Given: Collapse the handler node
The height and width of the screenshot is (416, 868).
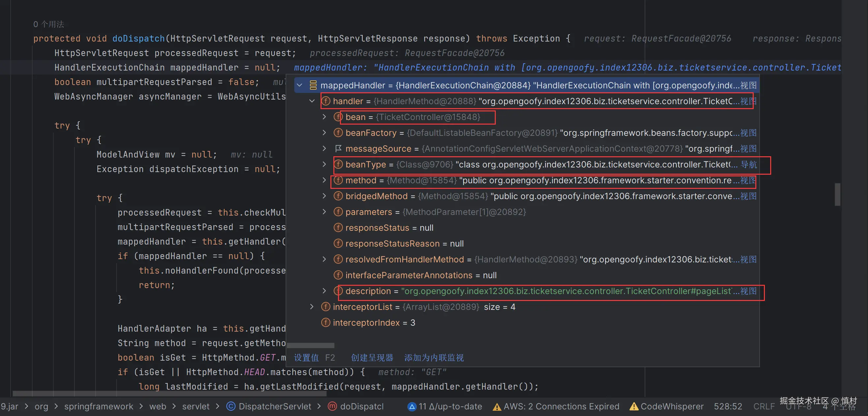Looking at the screenshot, I should point(312,101).
